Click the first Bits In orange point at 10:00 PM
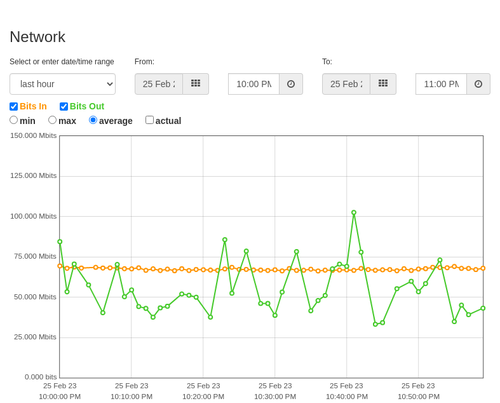 click(60, 266)
